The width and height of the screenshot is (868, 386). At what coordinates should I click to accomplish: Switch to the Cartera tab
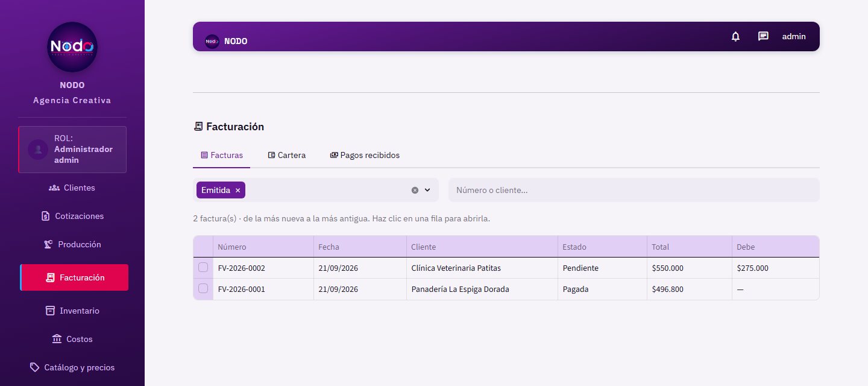pyautogui.click(x=287, y=155)
